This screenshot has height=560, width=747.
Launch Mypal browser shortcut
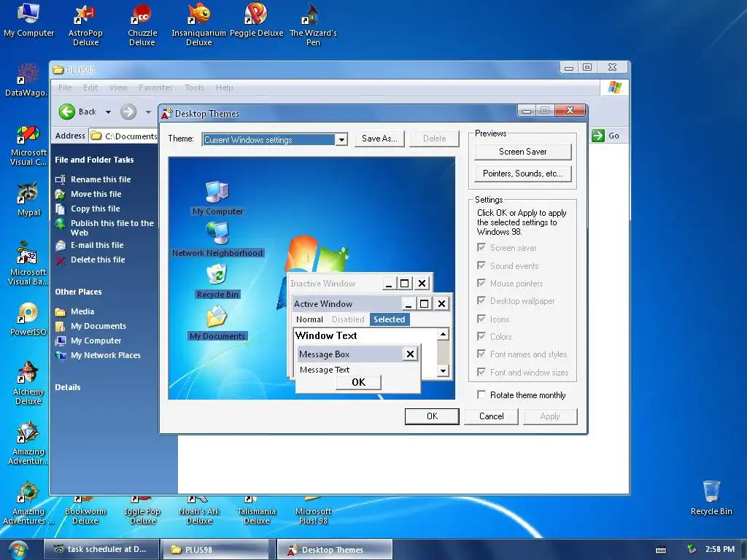click(28, 199)
